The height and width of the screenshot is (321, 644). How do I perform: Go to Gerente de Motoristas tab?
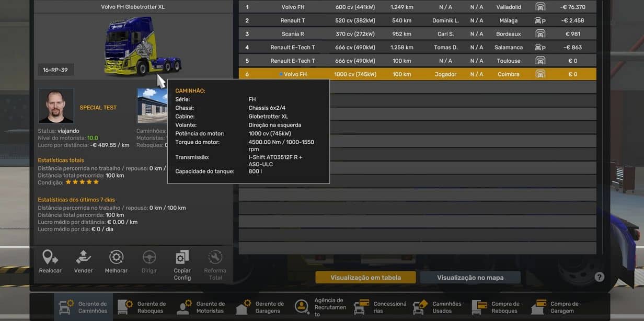201,307
